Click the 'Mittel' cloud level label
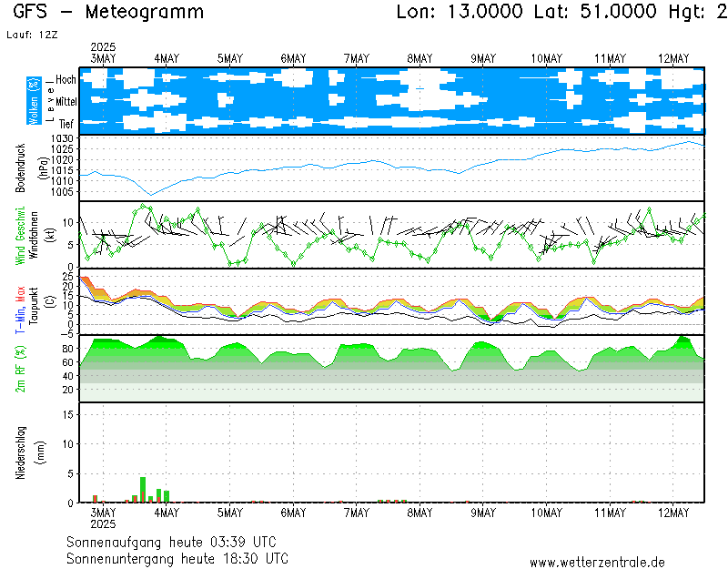The height and width of the screenshot is (569, 728). (x=66, y=101)
